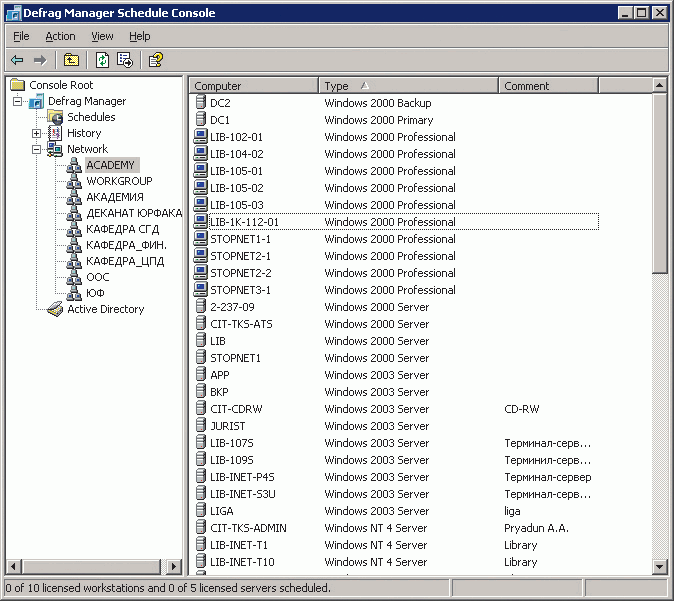Click the LIB-102-01 workstation icon
This screenshot has height=601, width=674.
[200, 137]
